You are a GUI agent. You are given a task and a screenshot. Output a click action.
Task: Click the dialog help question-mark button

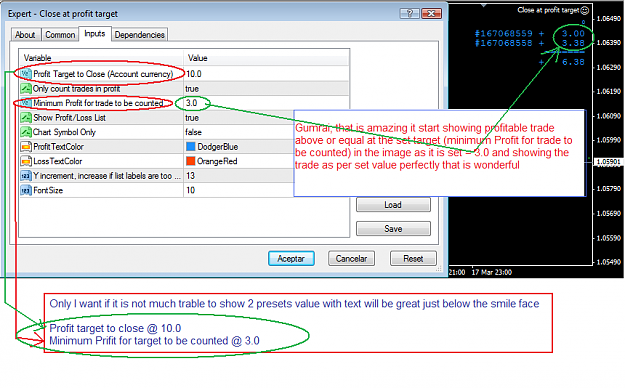click(410, 14)
